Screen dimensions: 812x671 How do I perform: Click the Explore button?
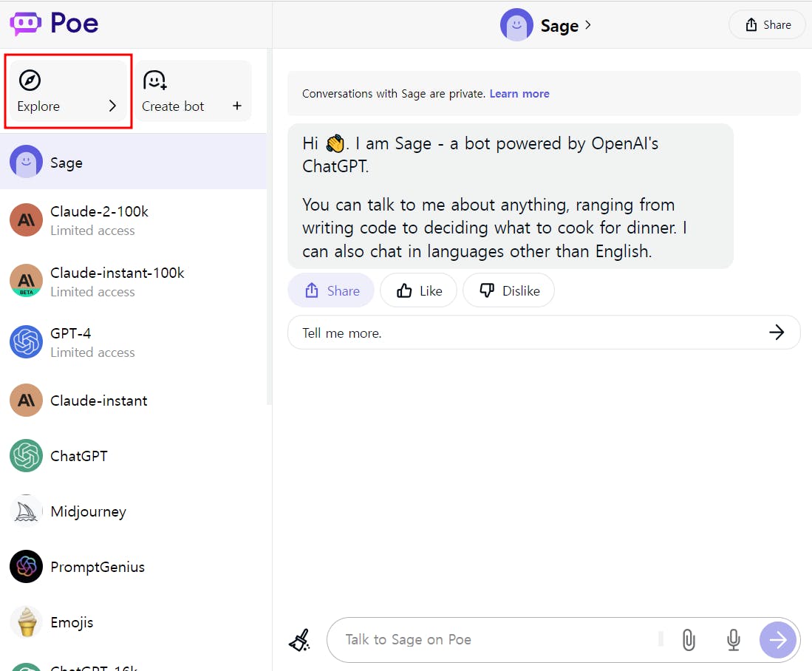point(69,91)
